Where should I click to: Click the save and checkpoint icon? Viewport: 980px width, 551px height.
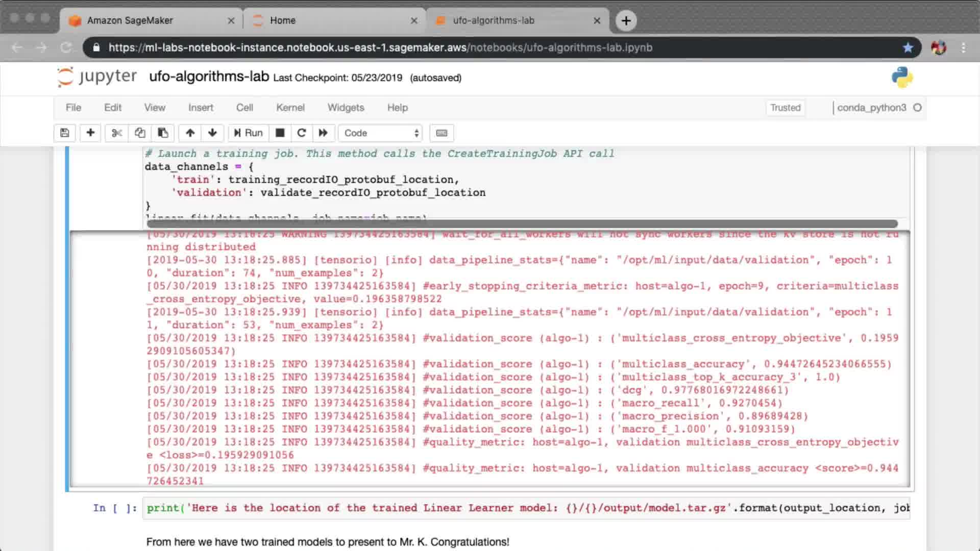(x=65, y=133)
